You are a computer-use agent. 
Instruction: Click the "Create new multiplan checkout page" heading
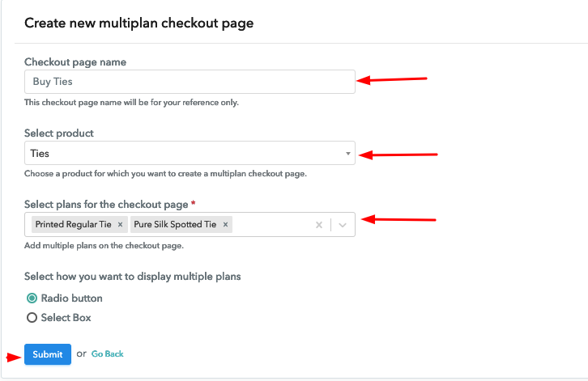coord(138,23)
